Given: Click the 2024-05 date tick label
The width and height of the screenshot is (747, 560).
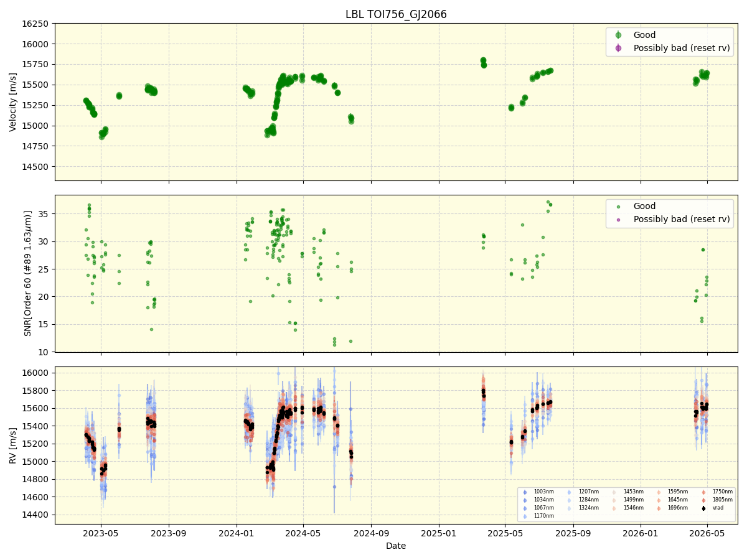Looking at the screenshot, I should click(x=303, y=533).
